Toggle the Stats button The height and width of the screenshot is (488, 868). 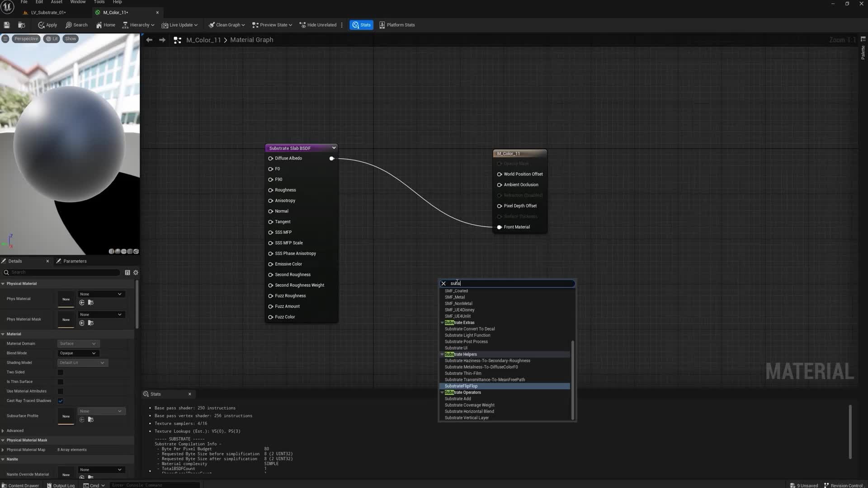(x=361, y=25)
